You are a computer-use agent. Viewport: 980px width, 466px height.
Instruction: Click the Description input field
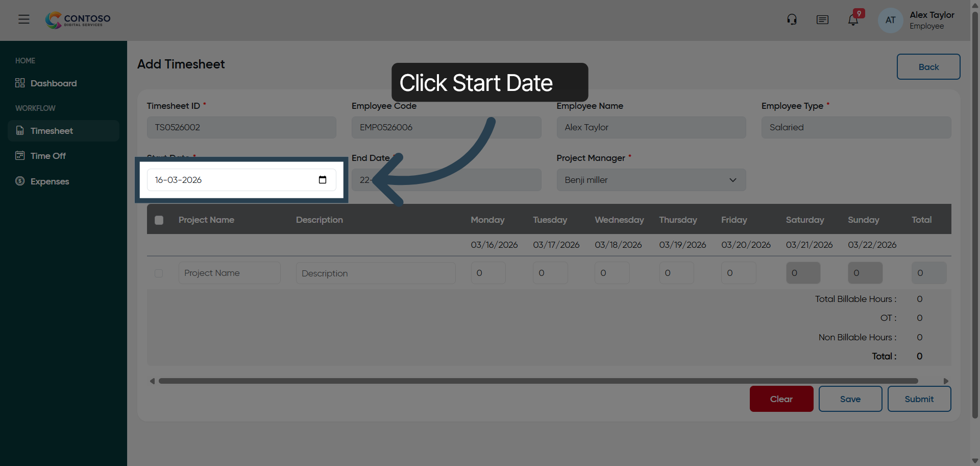(376, 273)
